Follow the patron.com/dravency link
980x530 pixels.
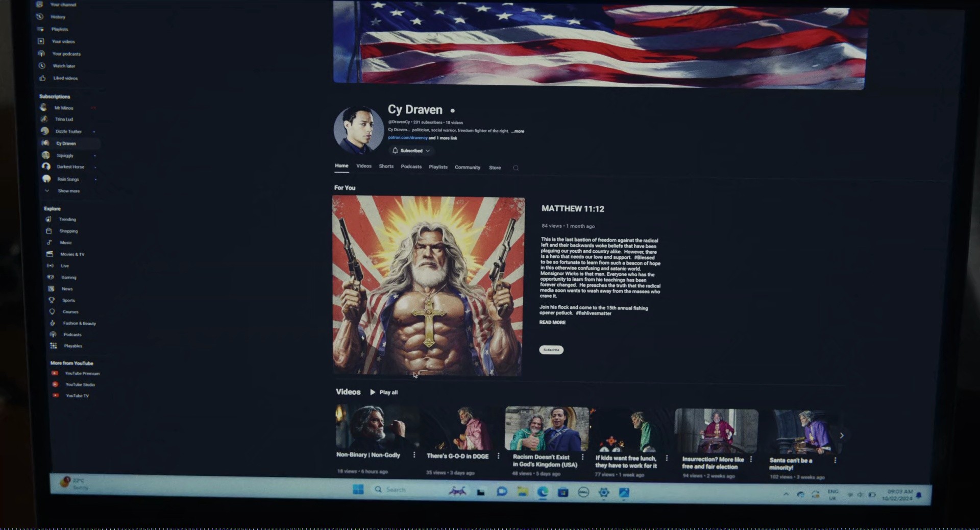pos(407,138)
